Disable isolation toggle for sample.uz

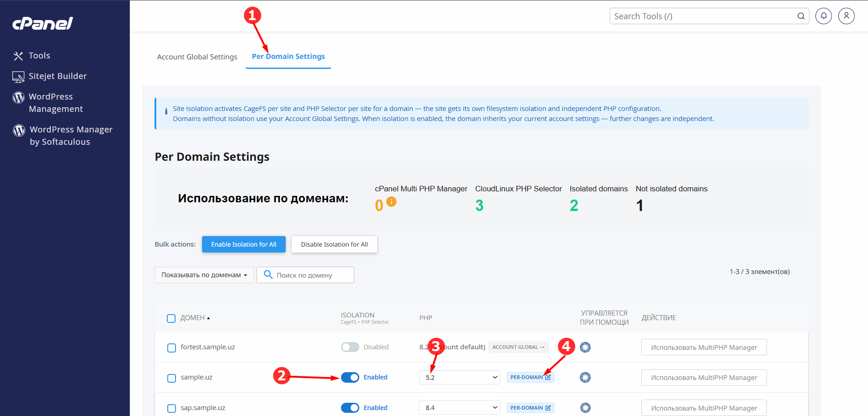point(350,377)
